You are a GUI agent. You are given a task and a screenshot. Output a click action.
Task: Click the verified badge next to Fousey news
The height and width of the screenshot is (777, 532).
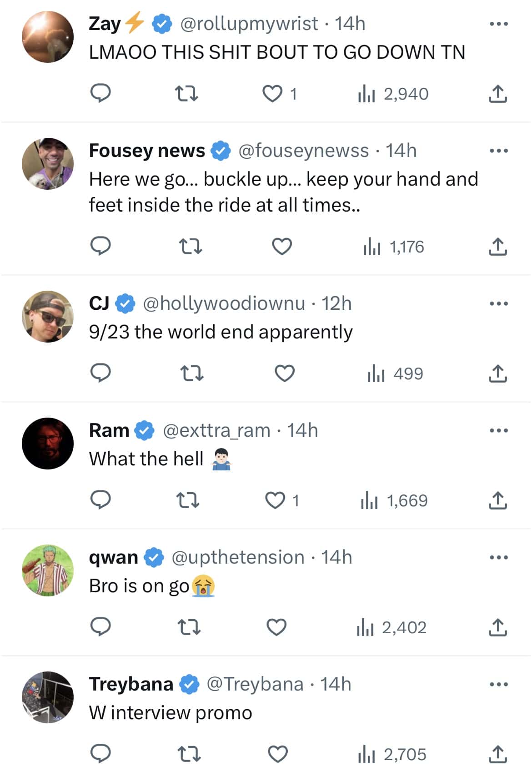(221, 150)
